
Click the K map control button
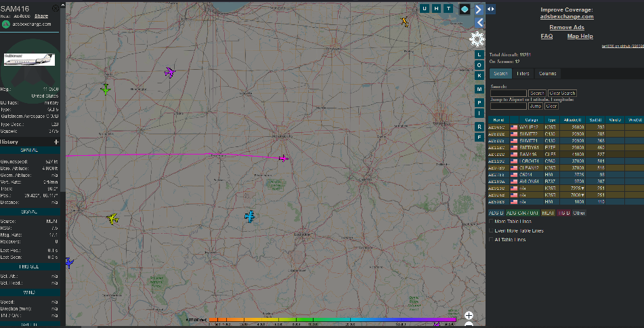coord(479,76)
